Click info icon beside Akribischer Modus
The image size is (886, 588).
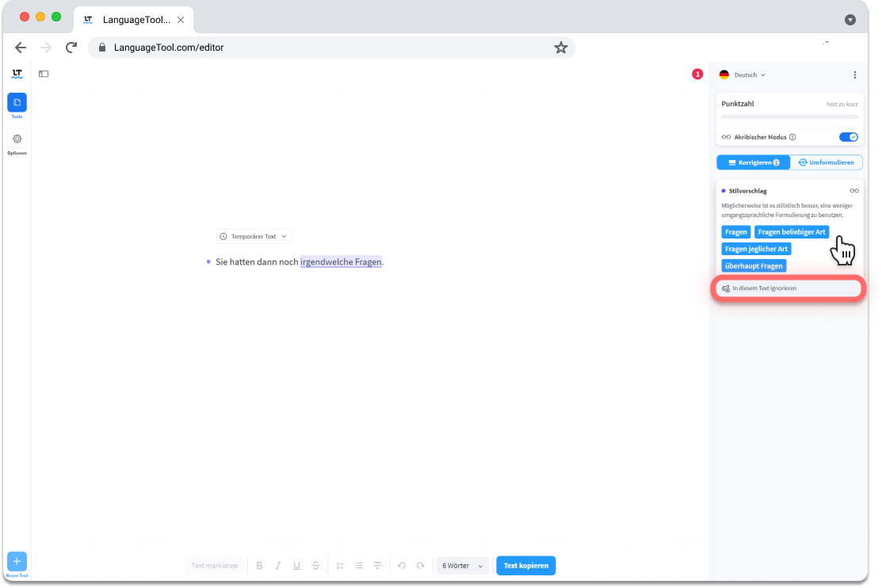point(792,137)
